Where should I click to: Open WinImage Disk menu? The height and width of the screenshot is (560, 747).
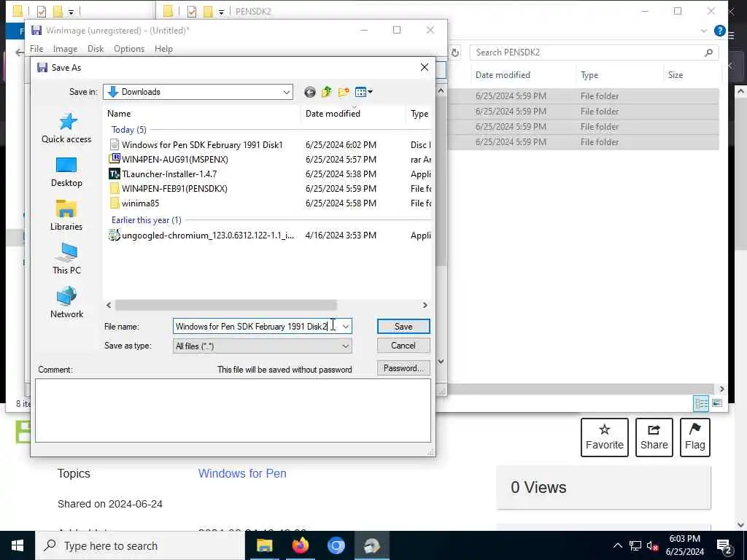click(96, 49)
